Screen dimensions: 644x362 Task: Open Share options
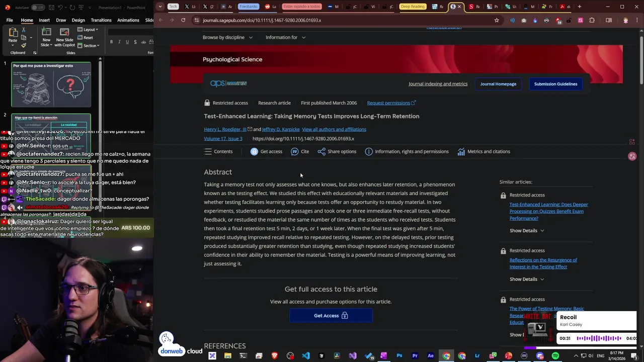click(337, 151)
